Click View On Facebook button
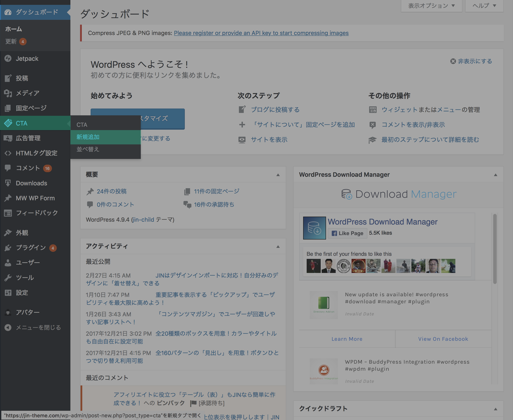 443,339
